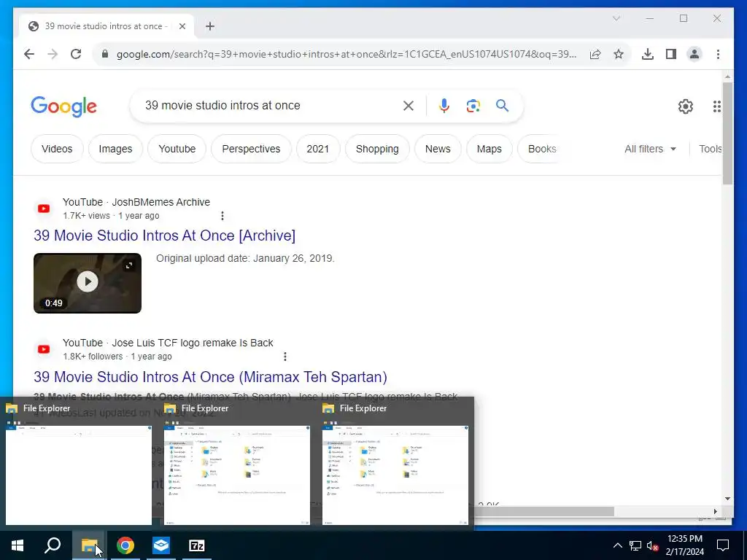The height and width of the screenshot is (560, 747).
Task: Go to the Google home logo
Action: tap(64, 106)
